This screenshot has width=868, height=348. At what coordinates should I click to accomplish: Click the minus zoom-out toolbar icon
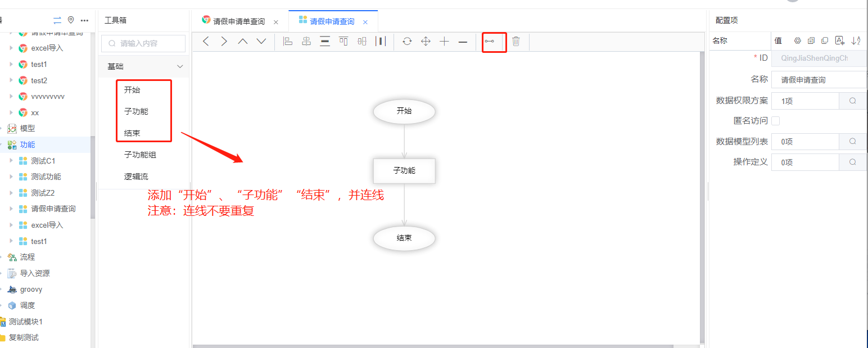click(x=463, y=42)
